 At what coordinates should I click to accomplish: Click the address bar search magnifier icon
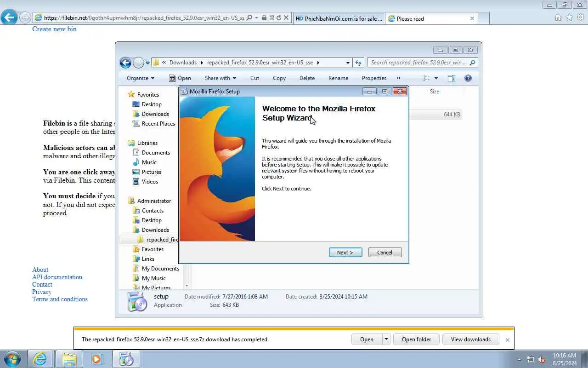tap(249, 18)
